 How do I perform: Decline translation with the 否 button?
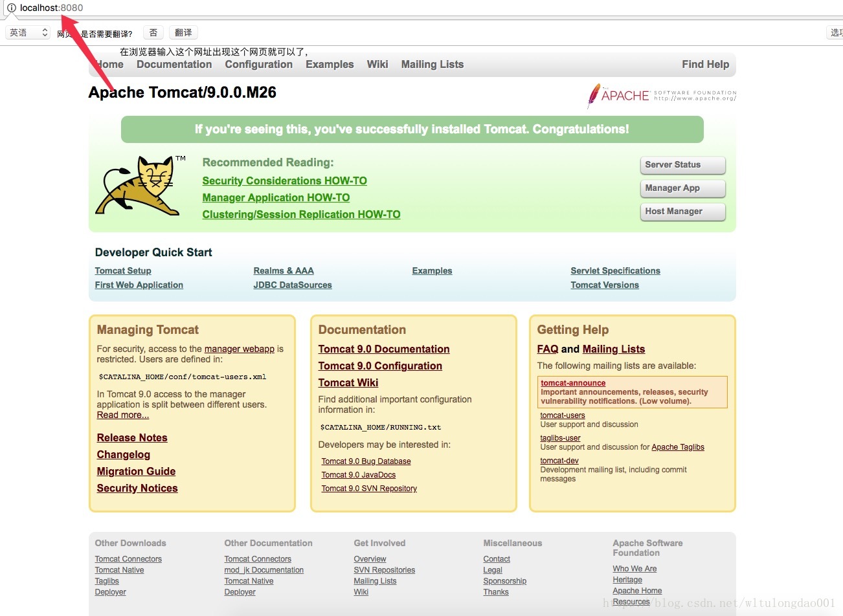[x=153, y=32]
